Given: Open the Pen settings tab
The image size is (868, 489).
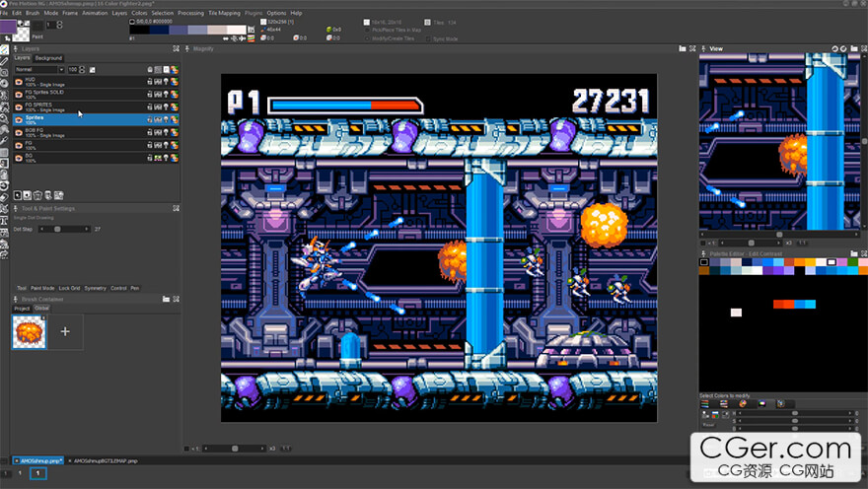Looking at the screenshot, I should (x=134, y=288).
